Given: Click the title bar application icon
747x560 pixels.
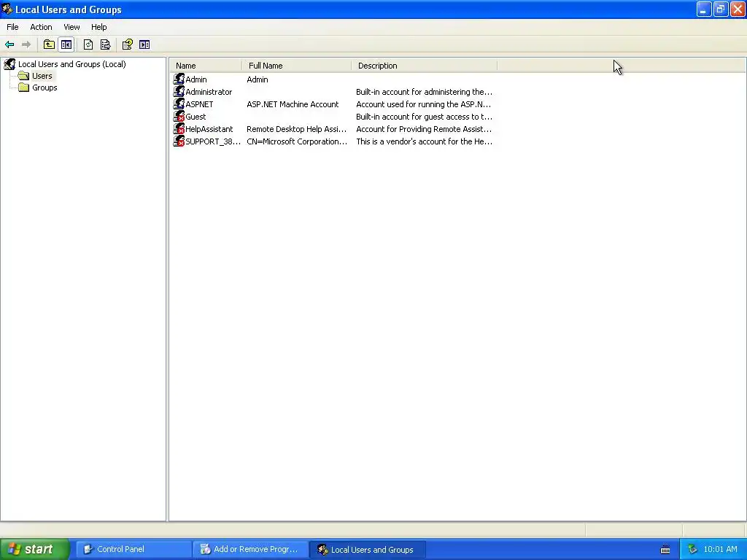Looking at the screenshot, I should [x=7, y=9].
